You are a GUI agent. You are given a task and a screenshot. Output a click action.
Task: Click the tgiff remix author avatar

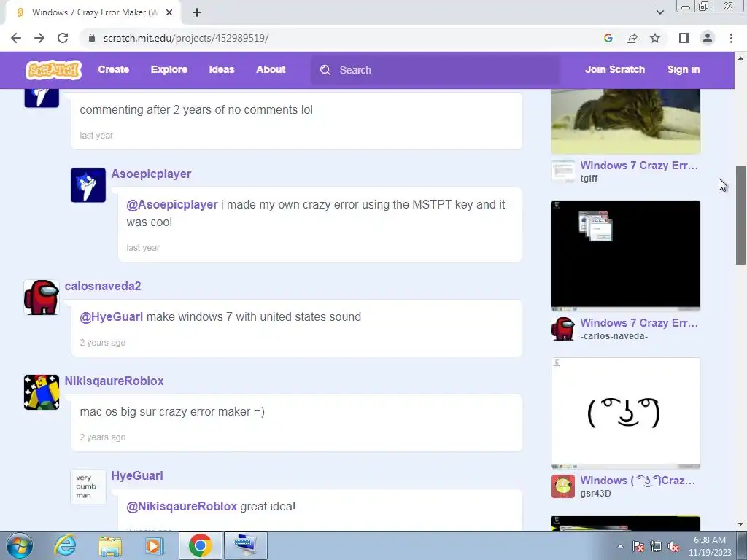tap(563, 171)
